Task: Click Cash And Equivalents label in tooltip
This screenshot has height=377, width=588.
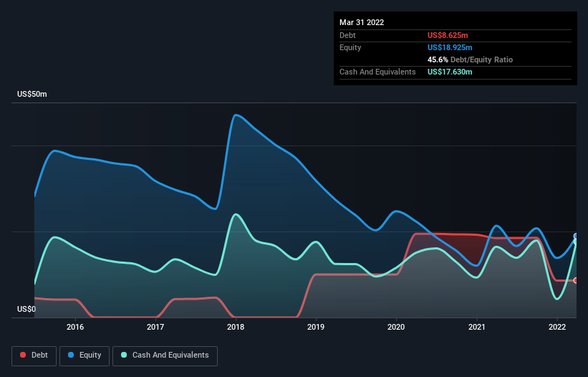Action: click(x=377, y=72)
